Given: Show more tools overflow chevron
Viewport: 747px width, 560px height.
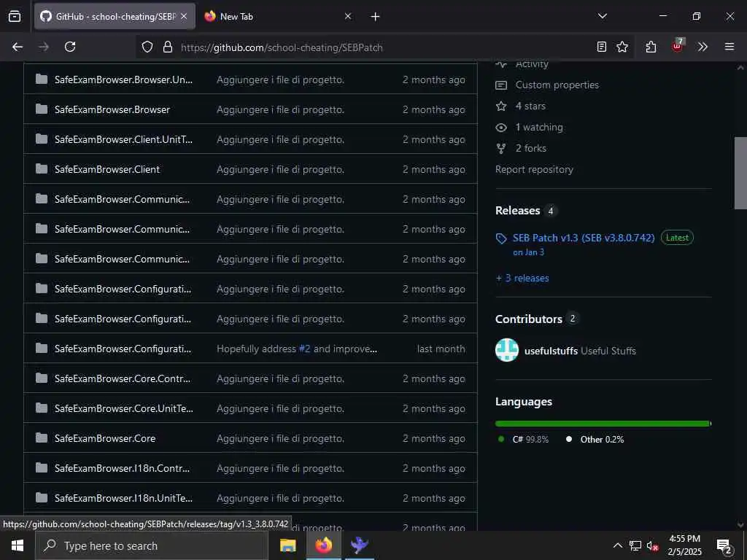Looking at the screenshot, I should coord(703,47).
